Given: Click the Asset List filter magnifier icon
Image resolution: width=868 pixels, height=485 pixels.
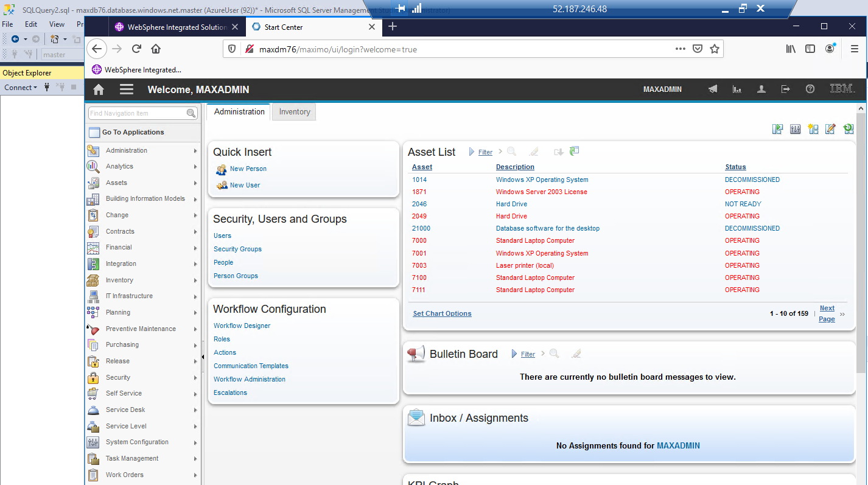Looking at the screenshot, I should pos(512,152).
